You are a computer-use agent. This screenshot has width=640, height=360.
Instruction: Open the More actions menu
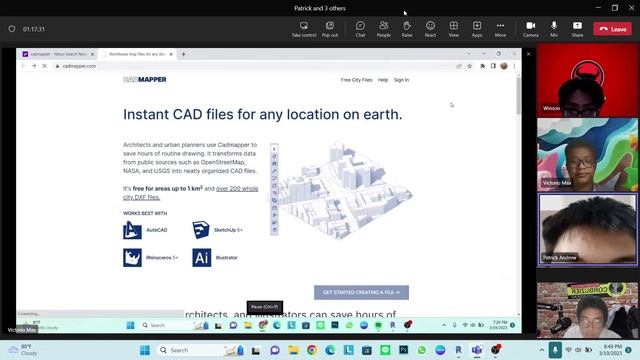pyautogui.click(x=500, y=29)
